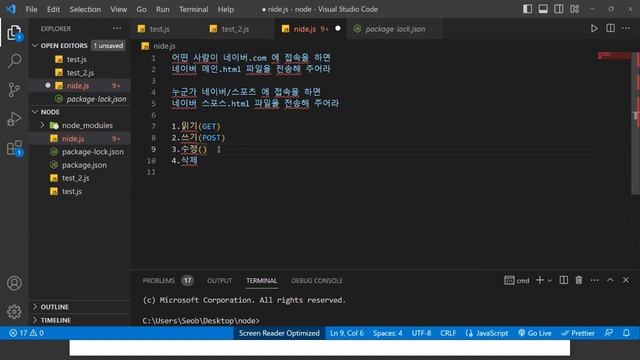The height and width of the screenshot is (360, 640).
Task: Switch to the test_2.js editor tab
Action: (x=239, y=29)
